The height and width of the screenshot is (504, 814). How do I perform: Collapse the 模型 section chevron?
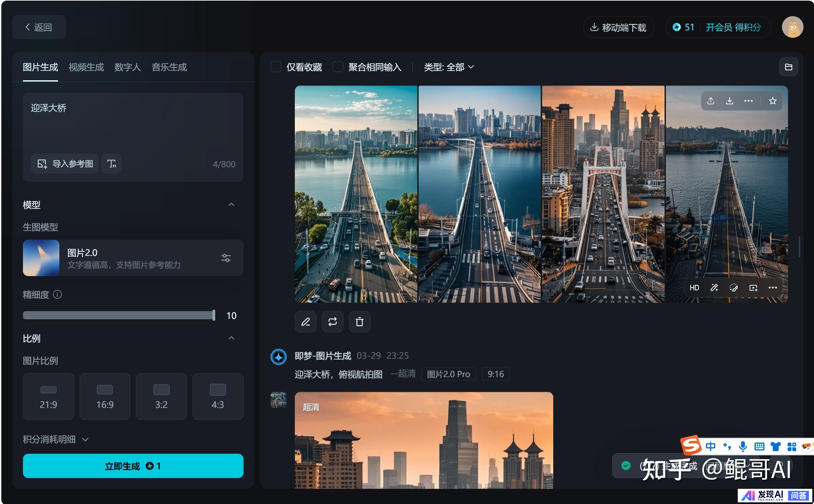[x=231, y=205]
